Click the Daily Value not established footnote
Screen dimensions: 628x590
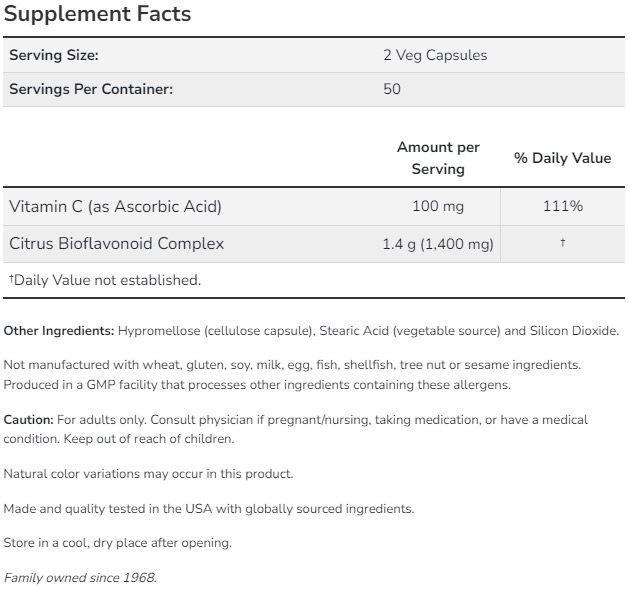coord(105,280)
